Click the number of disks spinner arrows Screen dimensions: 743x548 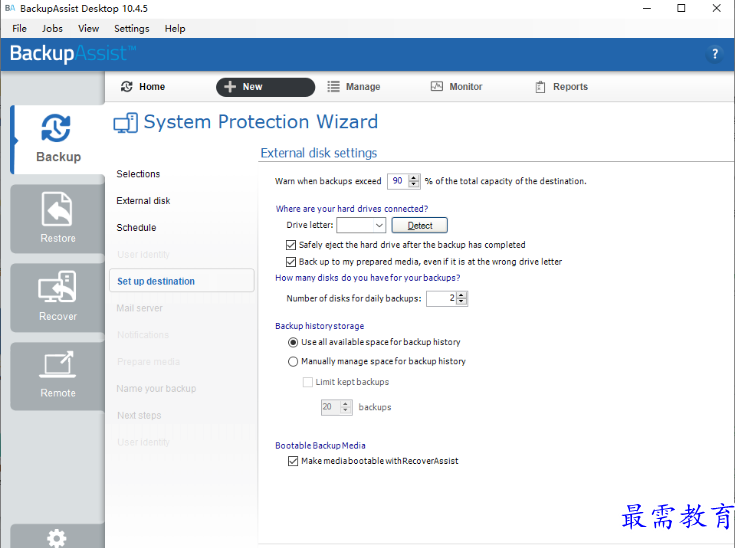[x=462, y=299]
